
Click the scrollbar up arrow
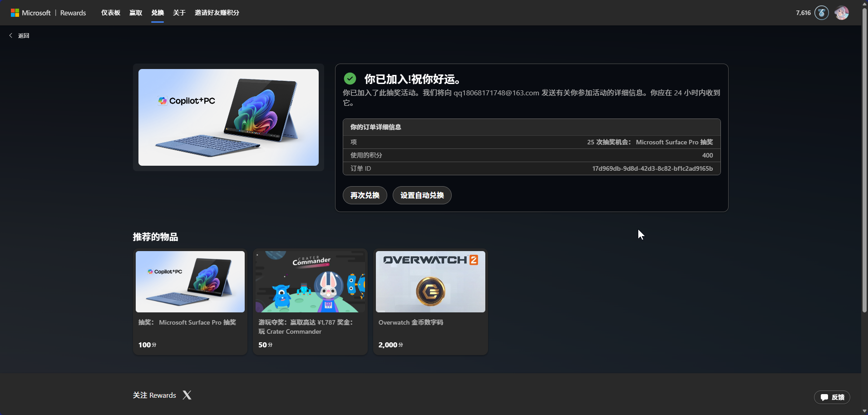click(x=864, y=3)
